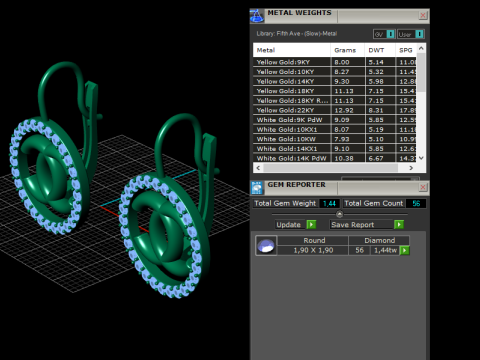
Task: Select the White Gold:14K PdW row
Action: [335, 158]
